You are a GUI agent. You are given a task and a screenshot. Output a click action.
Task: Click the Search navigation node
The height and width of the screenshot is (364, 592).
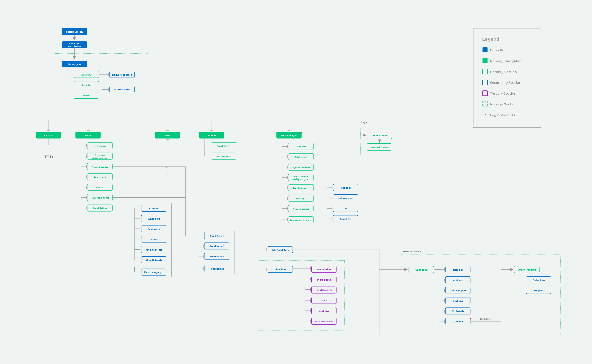[x=212, y=135]
